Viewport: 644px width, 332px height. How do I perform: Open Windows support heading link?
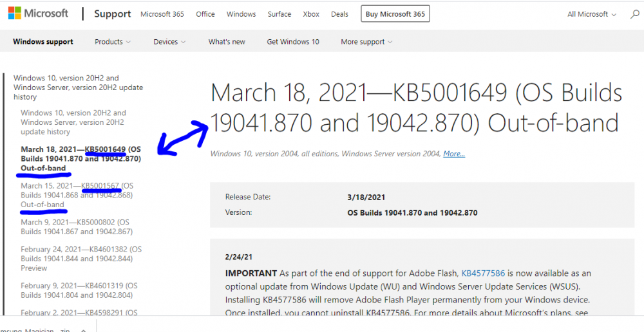(43, 41)
